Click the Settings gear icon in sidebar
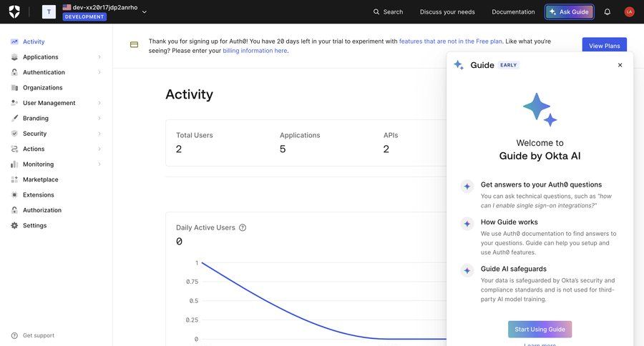 tap(14, 225)
